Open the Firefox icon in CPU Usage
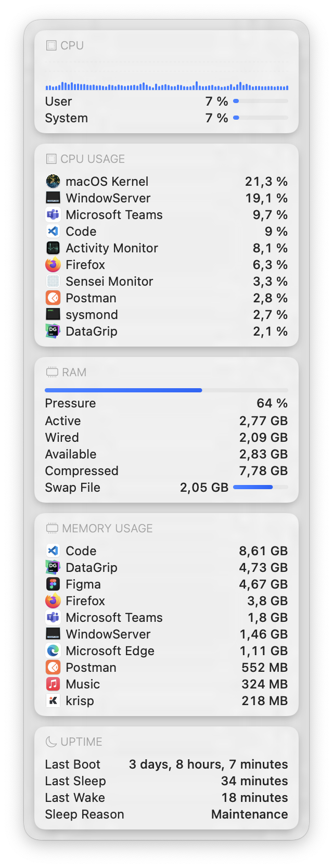 point(54,264)
